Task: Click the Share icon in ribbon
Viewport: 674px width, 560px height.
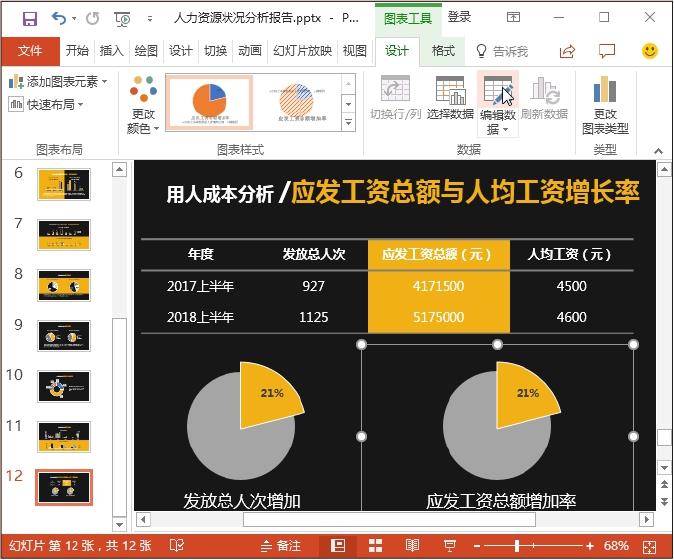Action: coord(567,51)
